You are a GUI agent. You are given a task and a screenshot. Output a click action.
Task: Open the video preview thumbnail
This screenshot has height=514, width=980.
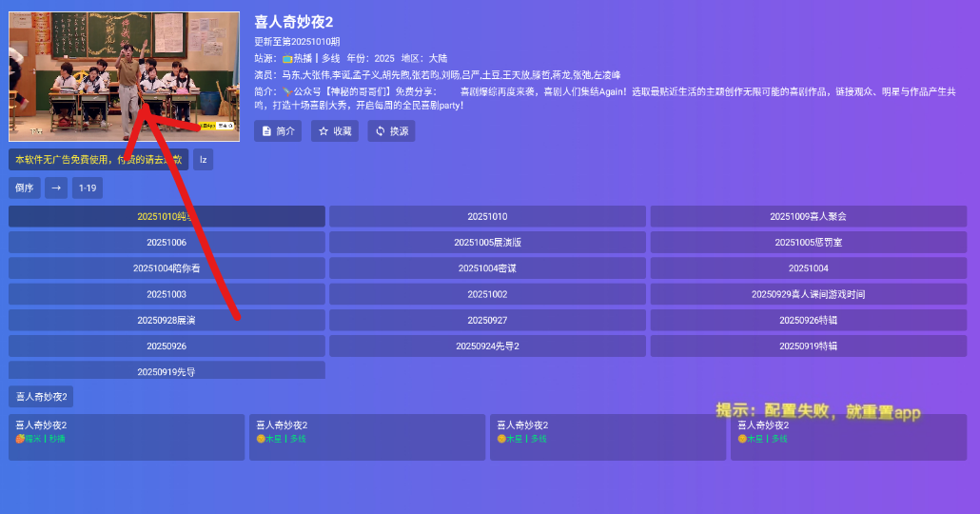pos(124,76)
